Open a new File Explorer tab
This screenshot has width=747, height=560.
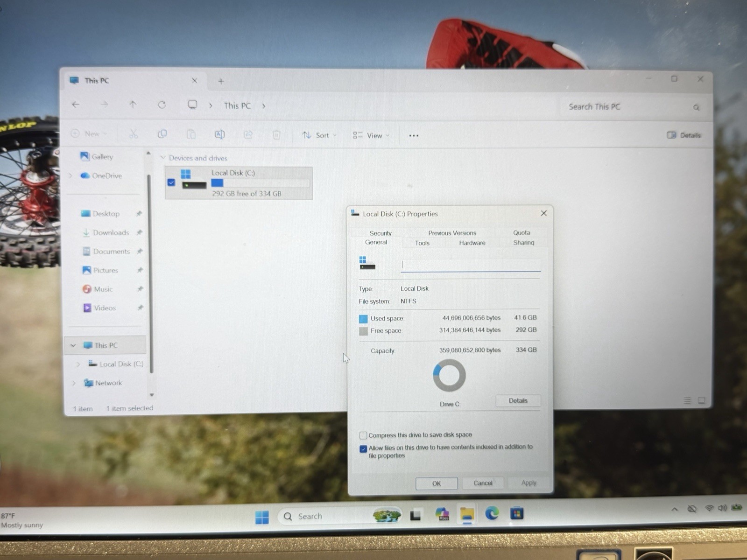pos(221,81)
